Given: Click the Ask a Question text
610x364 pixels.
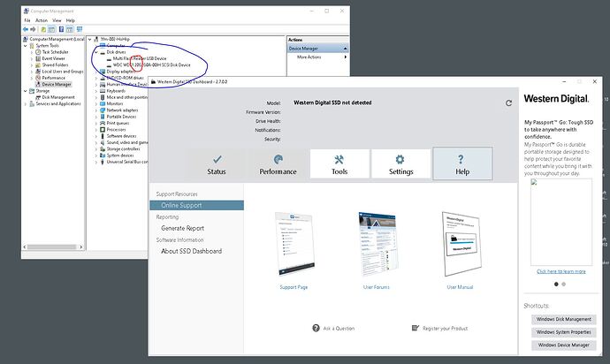Looking at the screenshot, I should [339, 329].
